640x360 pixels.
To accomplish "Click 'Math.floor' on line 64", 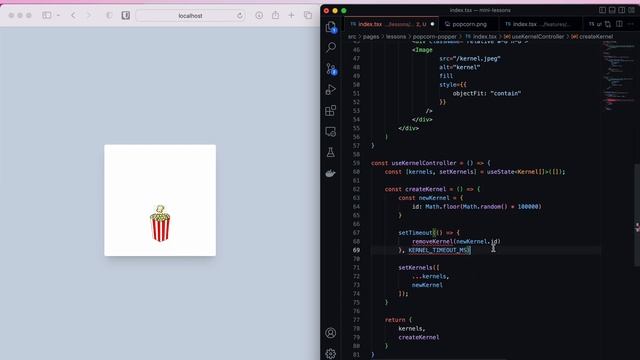I will 442,207.
